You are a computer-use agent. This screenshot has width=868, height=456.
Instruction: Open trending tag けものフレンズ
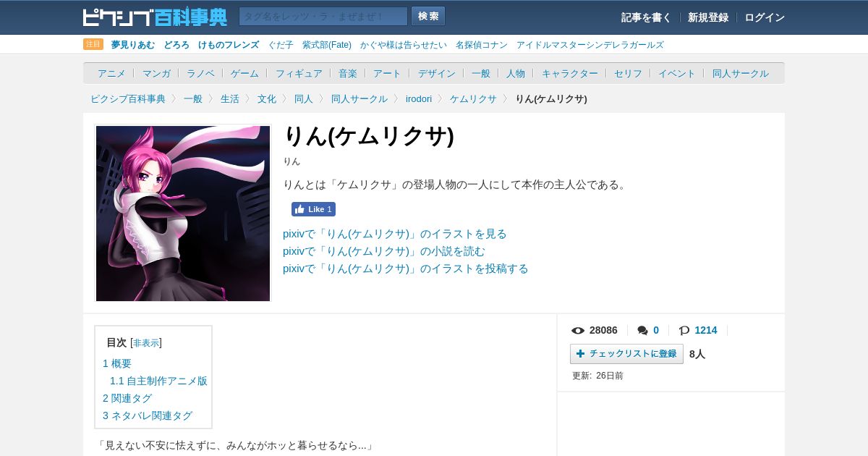click(229, 45)
